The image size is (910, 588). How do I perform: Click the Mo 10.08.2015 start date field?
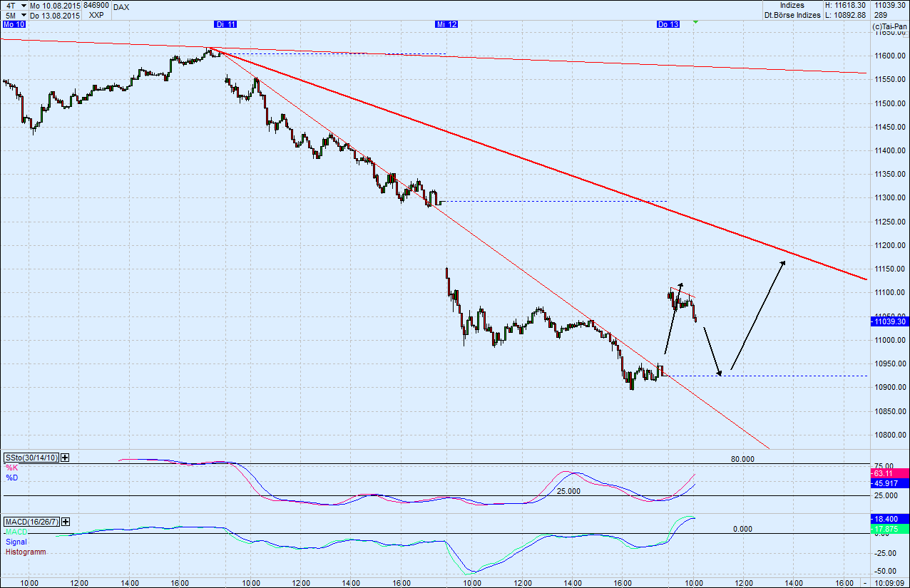[54, 5]
